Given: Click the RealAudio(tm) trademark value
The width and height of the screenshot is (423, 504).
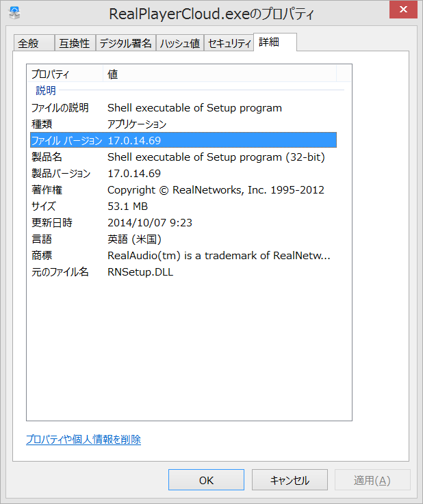Looking at the screenshot, I should click(x=219, y=256).
